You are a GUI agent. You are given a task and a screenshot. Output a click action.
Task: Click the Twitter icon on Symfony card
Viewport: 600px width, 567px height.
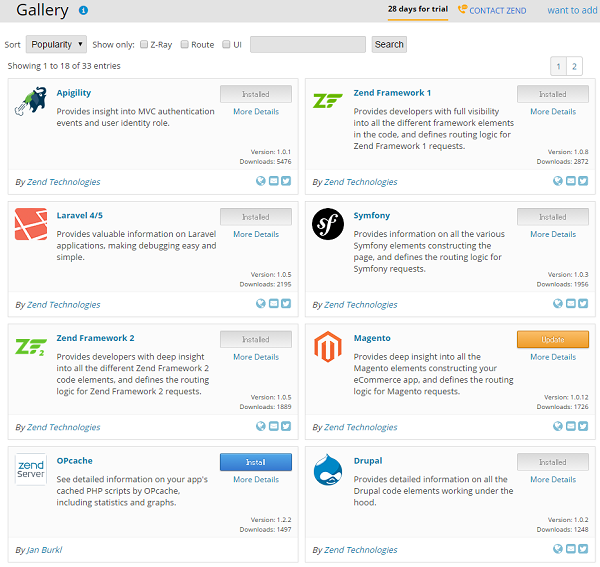coord(583,304)
